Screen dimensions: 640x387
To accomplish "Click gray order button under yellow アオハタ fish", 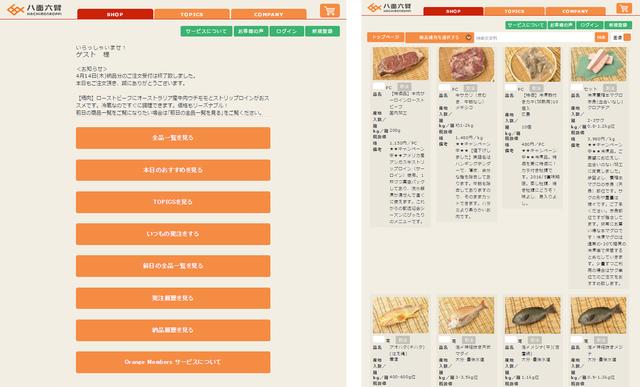I will point(402,340).
